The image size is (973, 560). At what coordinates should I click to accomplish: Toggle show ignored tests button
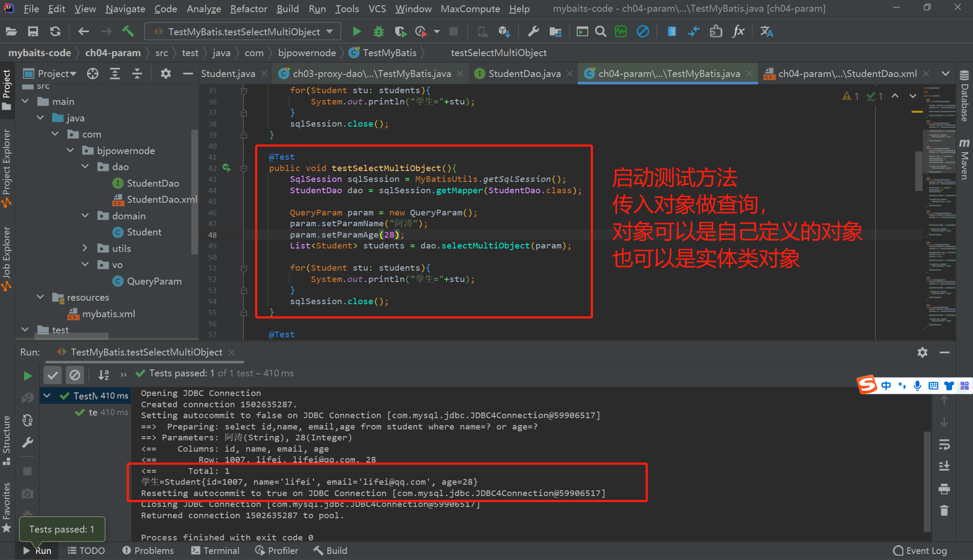coord(75,375)
